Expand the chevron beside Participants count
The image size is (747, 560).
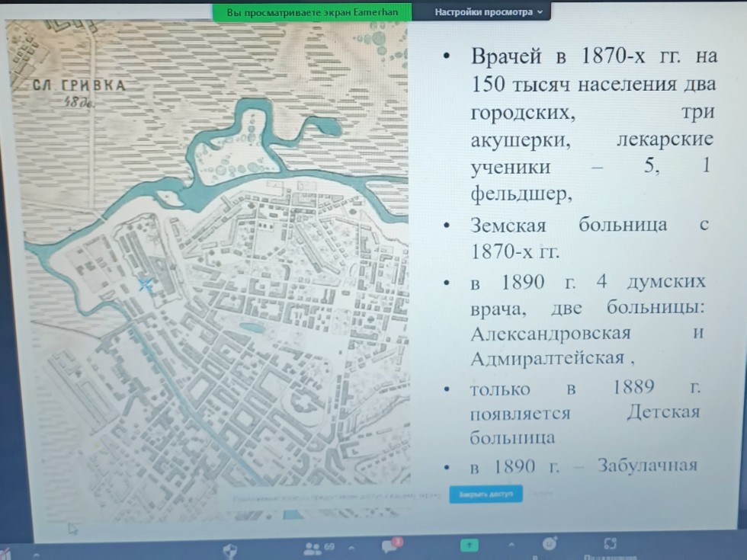tap(351, 546)
